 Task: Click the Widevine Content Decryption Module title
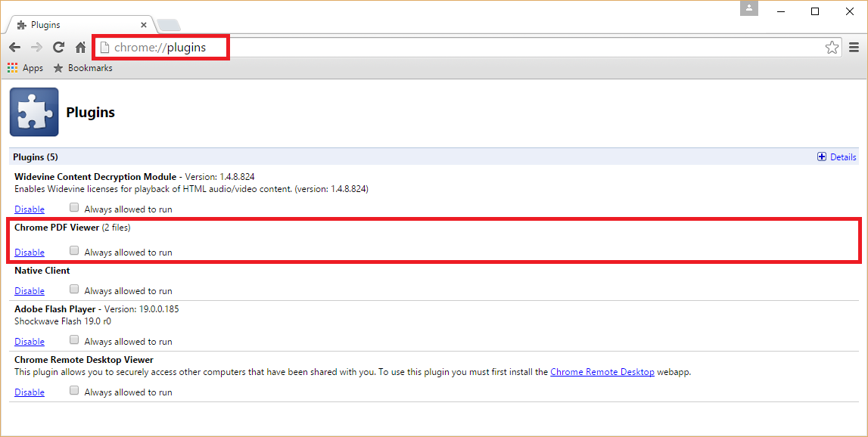(x=95, y=177)
